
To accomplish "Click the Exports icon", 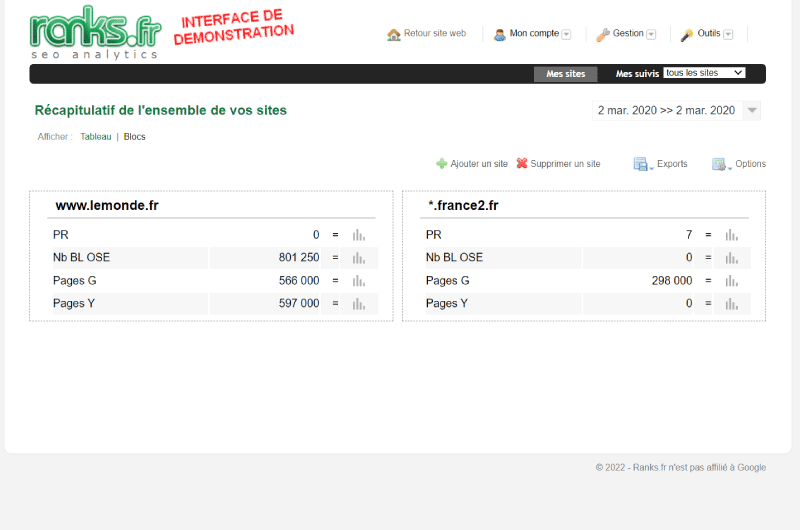I will click(643, 164).
